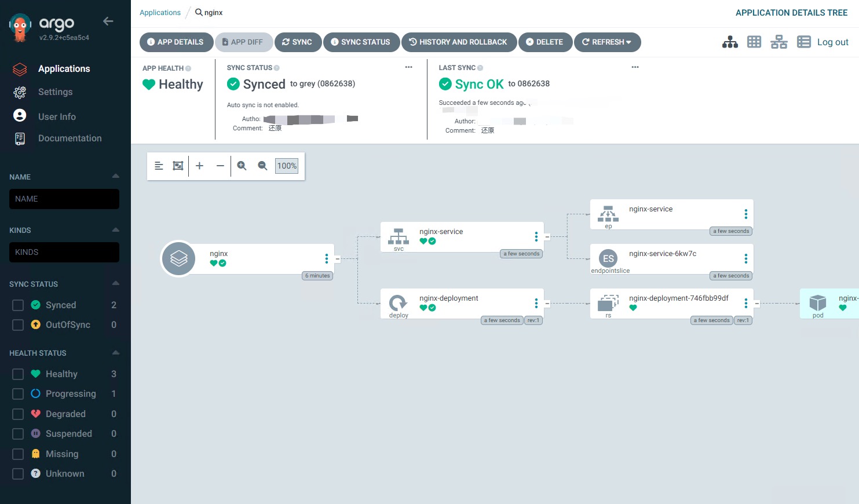
Task: Click the tree view icon
Action: (730, 42)
